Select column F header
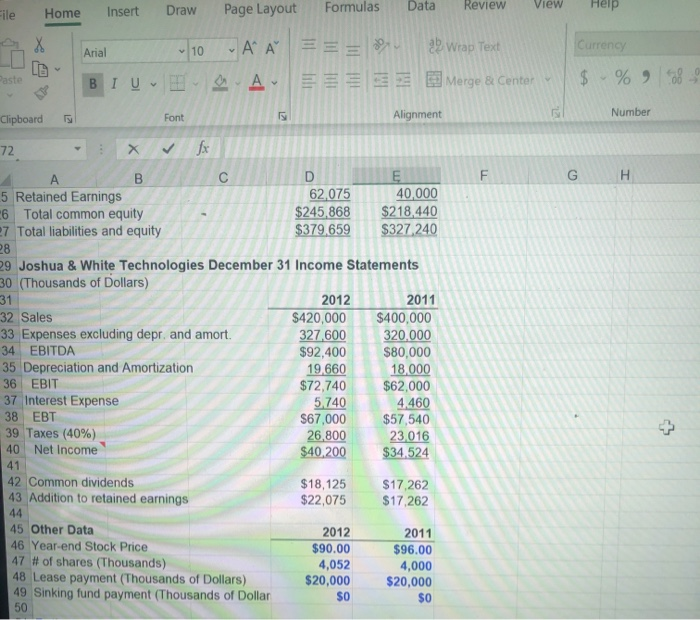 coord(483,175)
